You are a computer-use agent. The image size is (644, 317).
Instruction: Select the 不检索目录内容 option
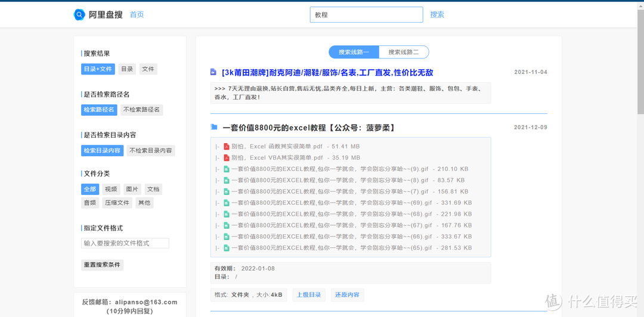tap(151, 150)
